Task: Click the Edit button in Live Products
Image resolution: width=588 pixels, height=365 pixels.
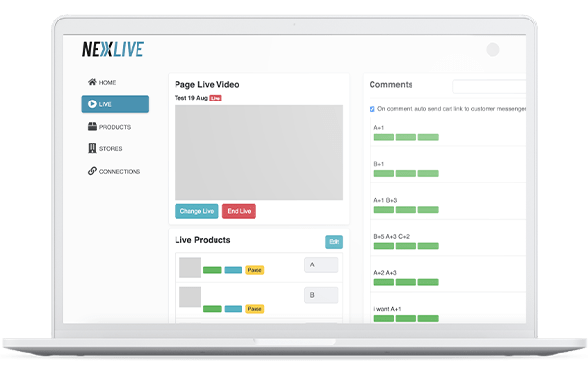Action: [333, 242]
